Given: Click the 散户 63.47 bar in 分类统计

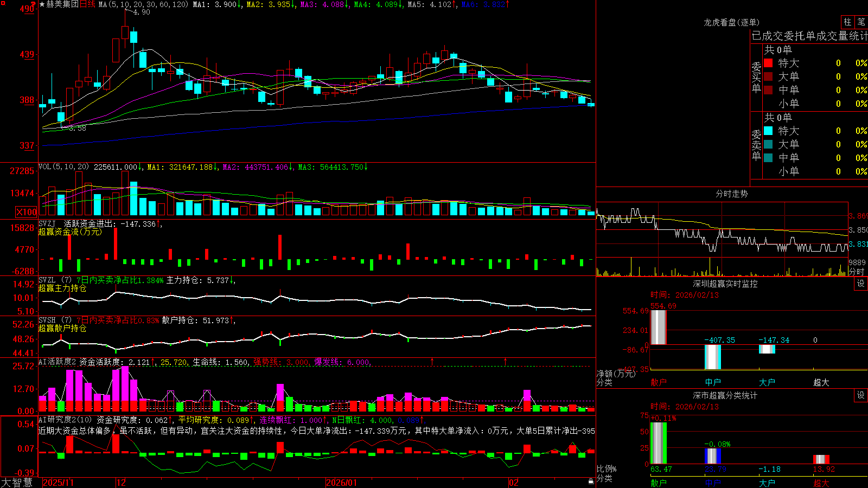Looking at the screenshot, I should (x=659, y=443).
